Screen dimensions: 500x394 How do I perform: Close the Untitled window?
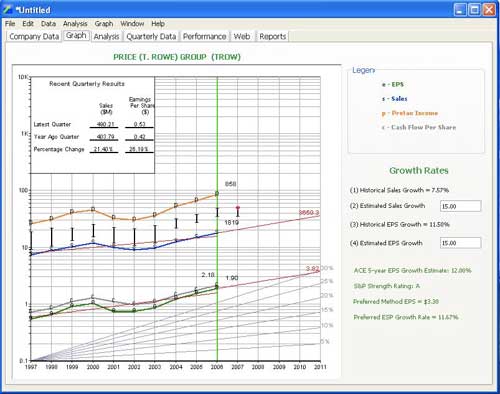click(x=489, y=9)
